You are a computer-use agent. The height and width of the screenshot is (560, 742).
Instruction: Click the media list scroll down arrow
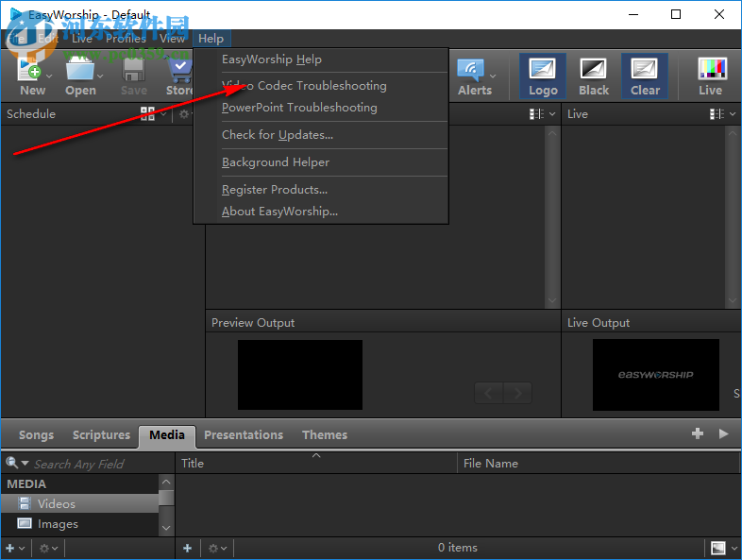tap(166, 527)
